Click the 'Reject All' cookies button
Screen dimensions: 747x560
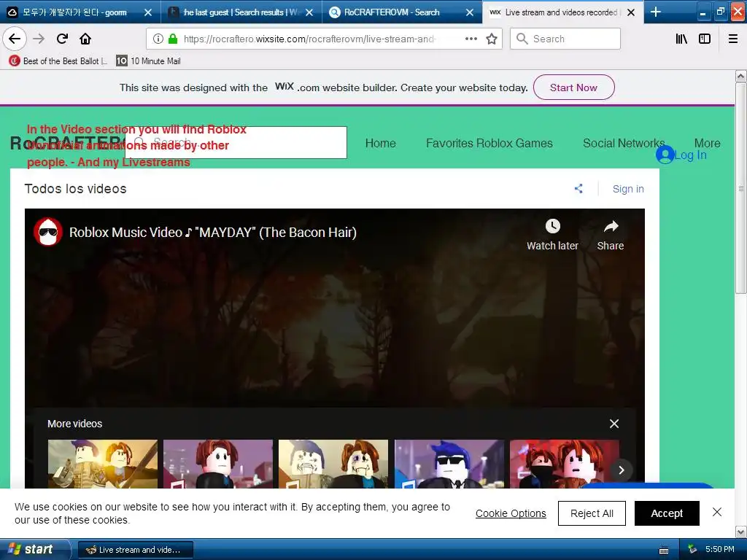592,513
